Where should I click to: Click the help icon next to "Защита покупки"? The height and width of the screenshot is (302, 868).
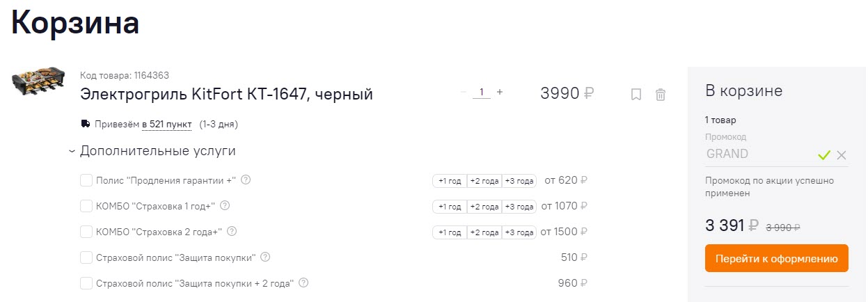point(265,257)
